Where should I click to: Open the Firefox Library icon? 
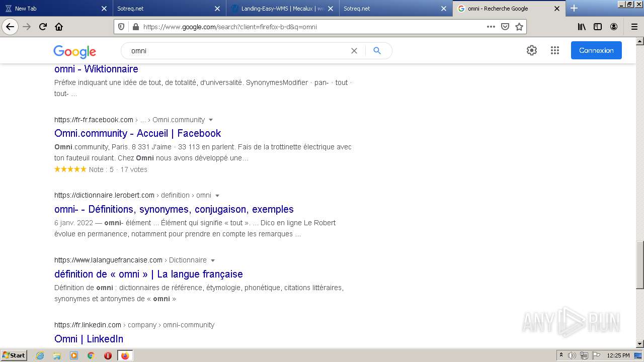point(582,27)
